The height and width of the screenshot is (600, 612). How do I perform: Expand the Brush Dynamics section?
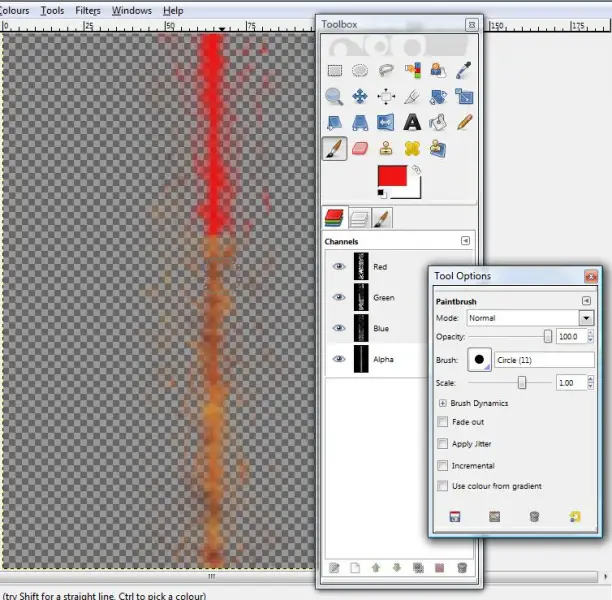coord(443,403)
